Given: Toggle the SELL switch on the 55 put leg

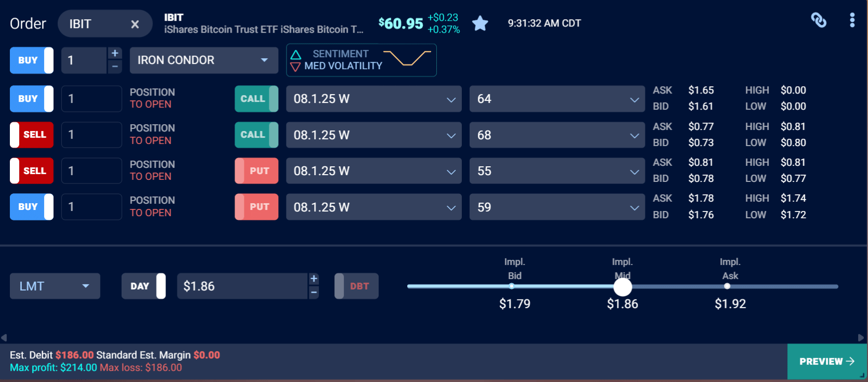Looking at the screenshot, I should click(x=31, y=170).
